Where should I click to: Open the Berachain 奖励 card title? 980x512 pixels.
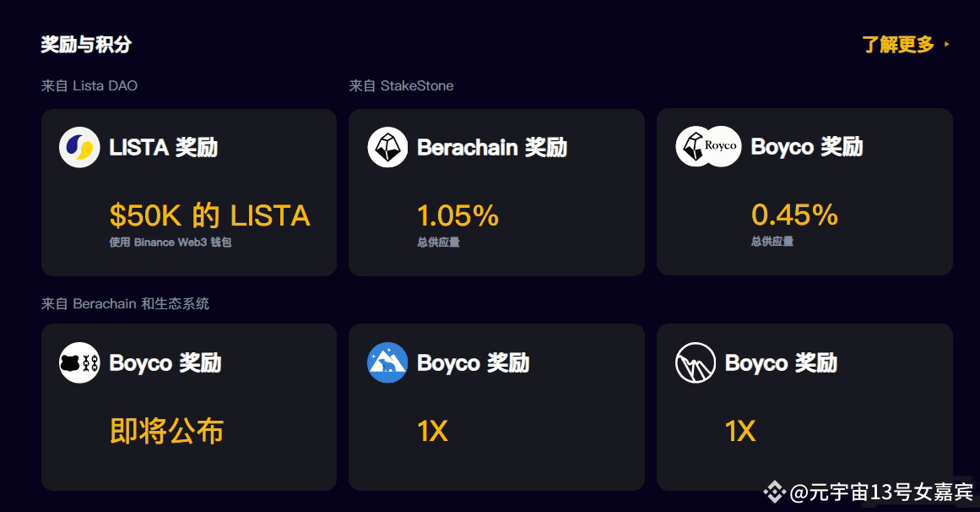(x=492, y=148)
